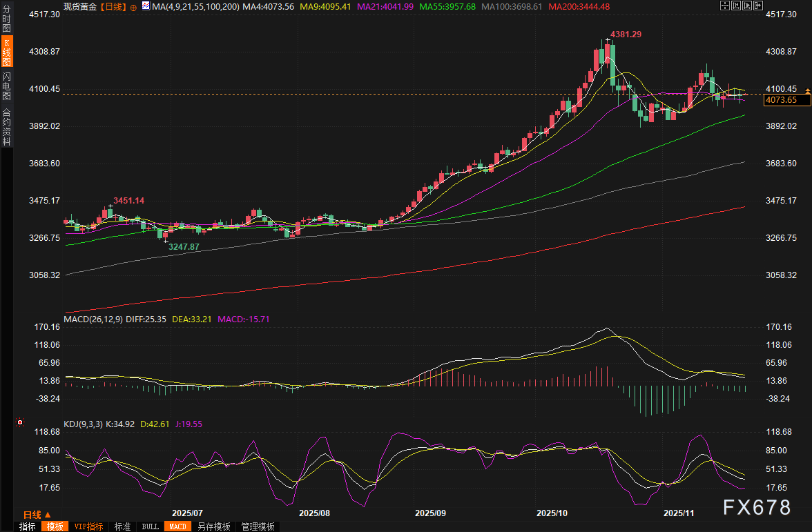Image resolution: width=812 pixels, height=532 pixels.
Task: Open the MA(4,9,21,55,100,200) parameters label
Action: 196,6
